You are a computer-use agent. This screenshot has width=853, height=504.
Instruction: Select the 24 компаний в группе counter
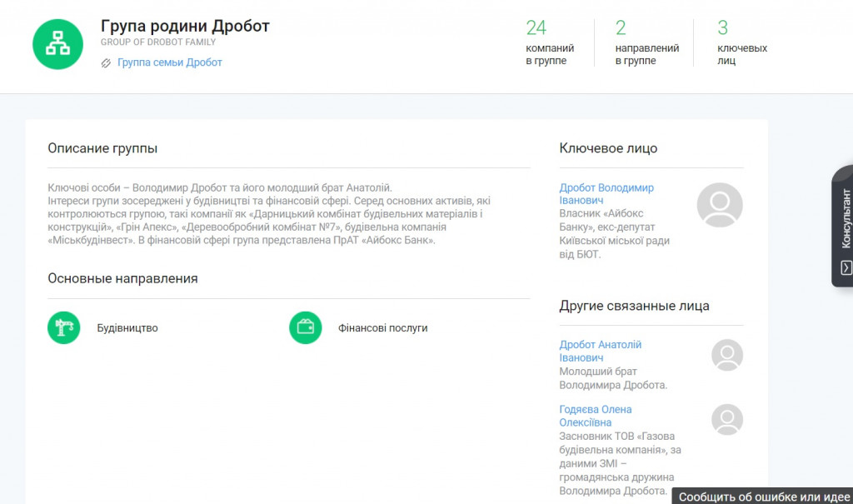pos(546,42)
